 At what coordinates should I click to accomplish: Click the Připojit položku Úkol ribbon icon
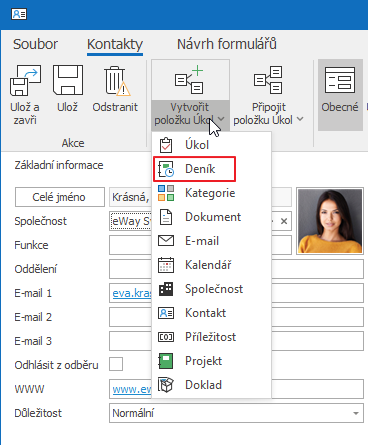pyautogui.click(x=268, y=80)
